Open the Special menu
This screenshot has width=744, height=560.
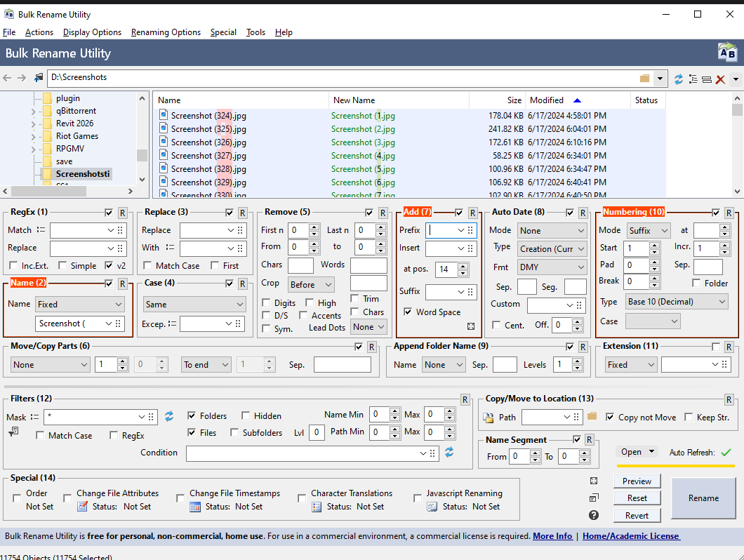[x=223, y=32]
